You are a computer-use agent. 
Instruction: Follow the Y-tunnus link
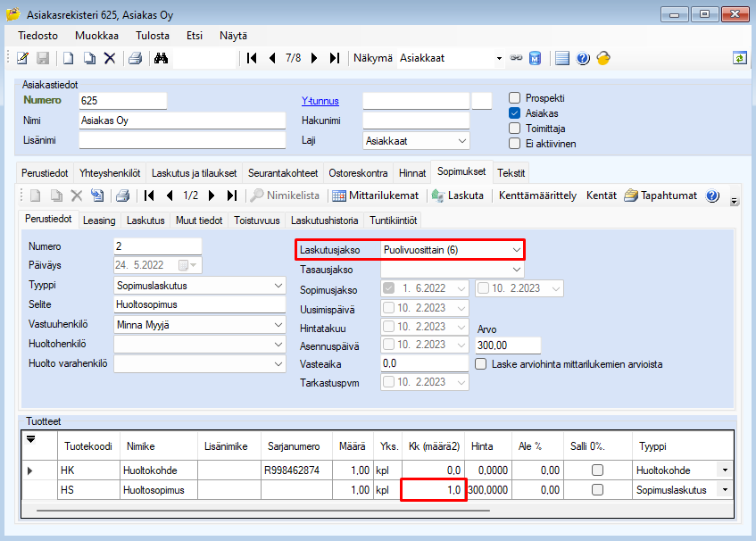320,101
